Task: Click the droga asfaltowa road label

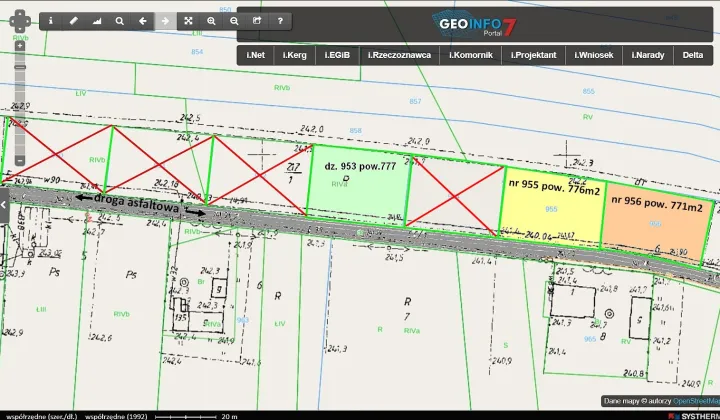Action: [x=136, y=203]
